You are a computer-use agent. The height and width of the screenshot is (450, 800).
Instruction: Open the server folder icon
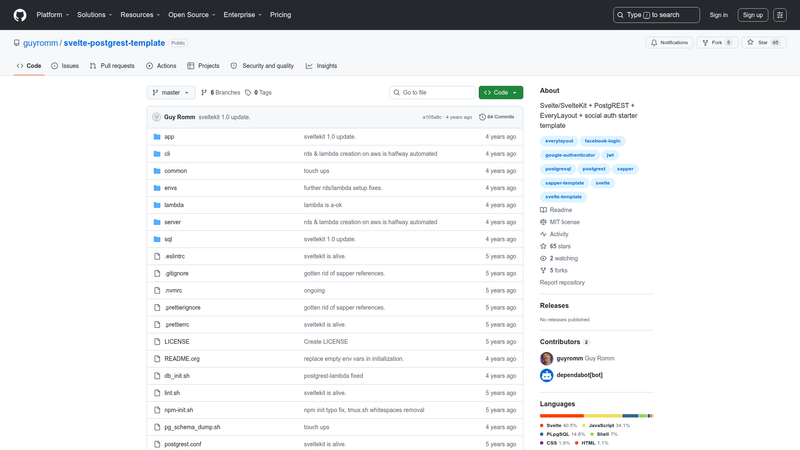coord(157,222)
